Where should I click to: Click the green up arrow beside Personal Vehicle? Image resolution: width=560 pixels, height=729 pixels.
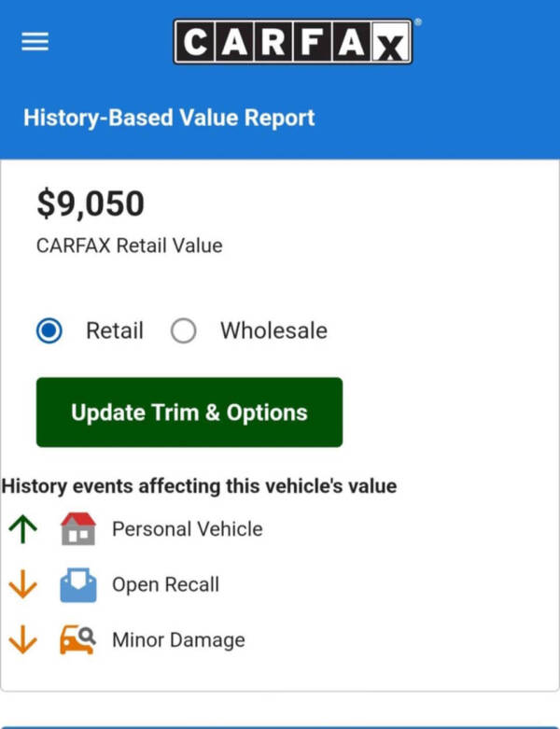22,529
